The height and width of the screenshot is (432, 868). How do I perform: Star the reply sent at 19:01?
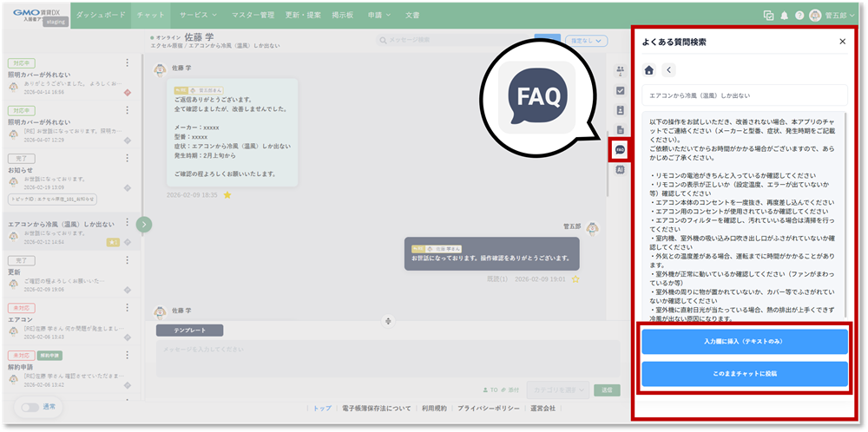(x=575, y=279)
